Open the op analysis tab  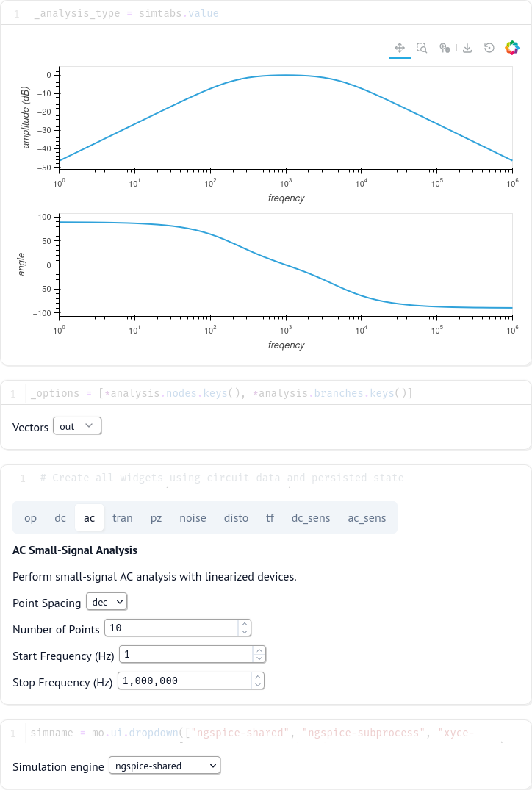click(x=30, y=517)
